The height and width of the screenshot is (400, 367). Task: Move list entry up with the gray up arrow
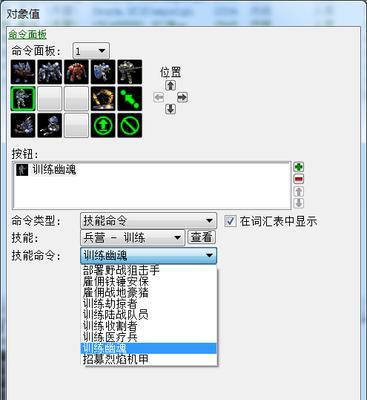click(x=299, y=191)
